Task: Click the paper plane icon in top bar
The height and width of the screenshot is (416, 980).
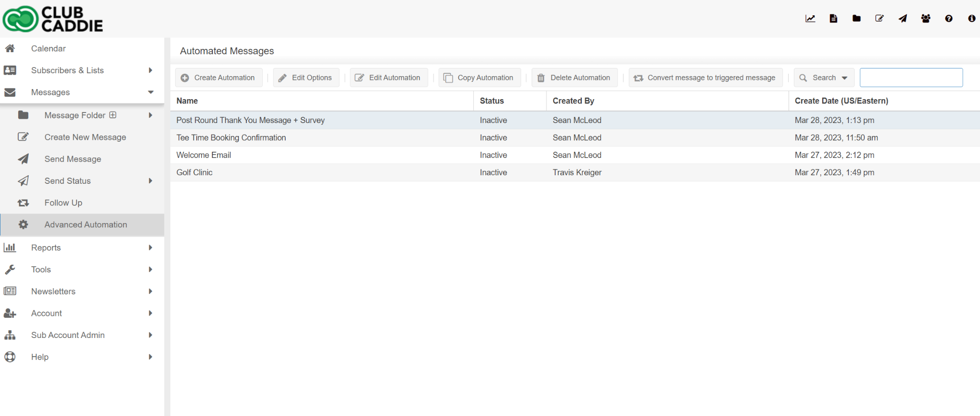Action: (902, 19)
